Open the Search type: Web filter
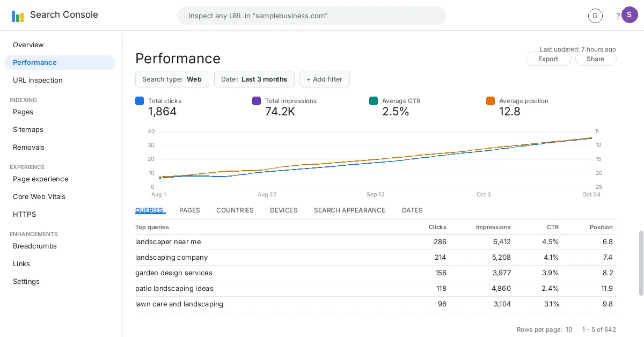The height and width of the screenshot is (337, 644). pyautogui.click(x=172, y=79)
